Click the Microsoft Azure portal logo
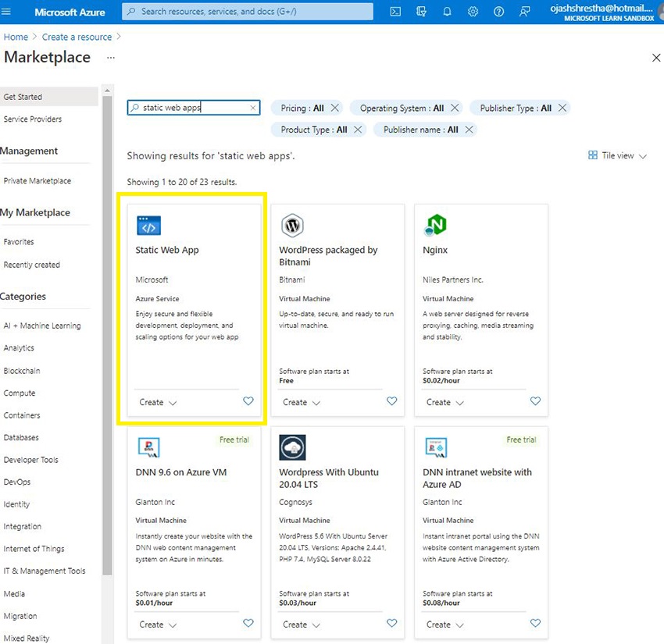The image size is (664, 644). pos(70,12)
